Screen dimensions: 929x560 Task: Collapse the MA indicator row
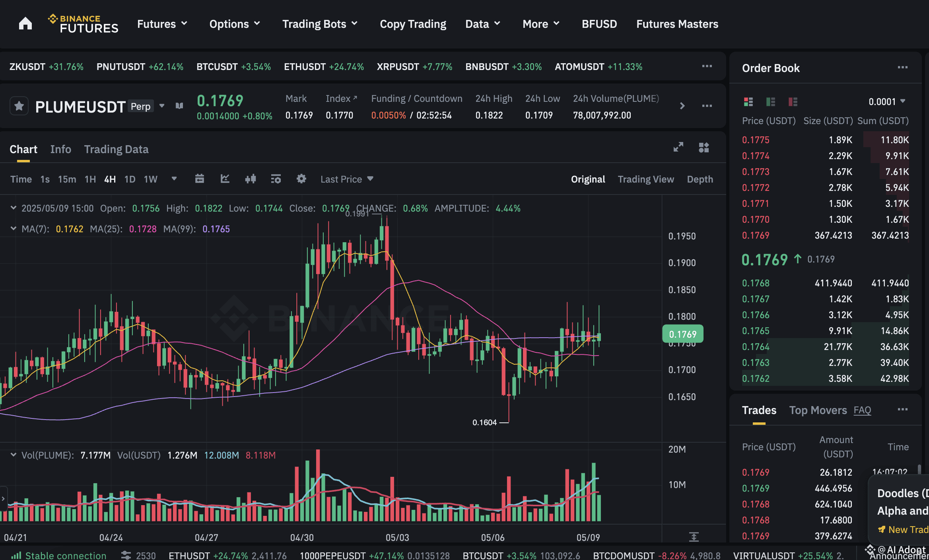click(14, 228)
